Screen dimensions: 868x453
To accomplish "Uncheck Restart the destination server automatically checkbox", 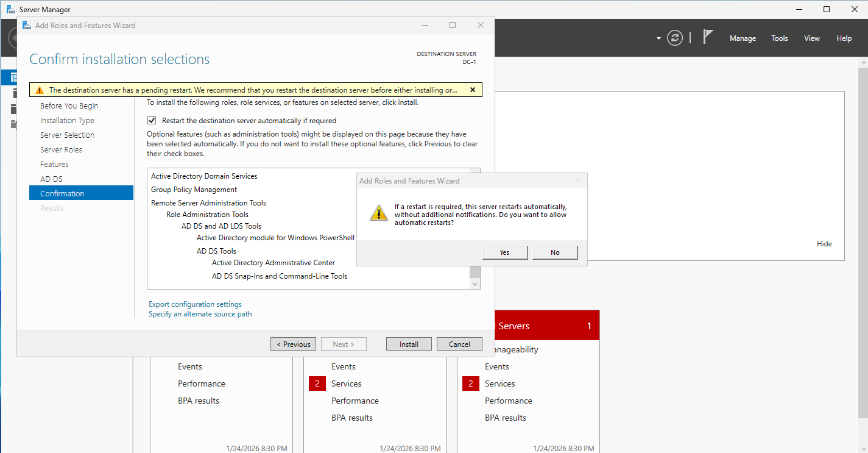I will [x=152, y=121].
